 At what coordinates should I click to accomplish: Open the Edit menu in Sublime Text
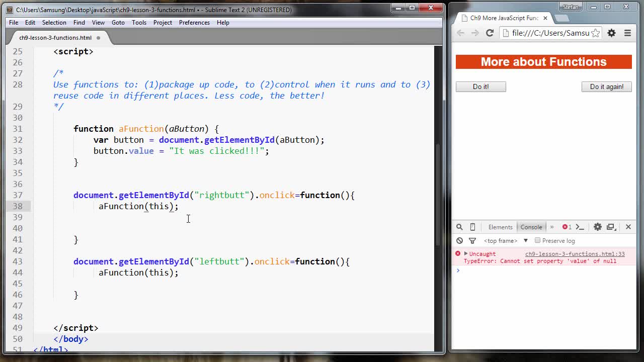[x=30, y=23]
